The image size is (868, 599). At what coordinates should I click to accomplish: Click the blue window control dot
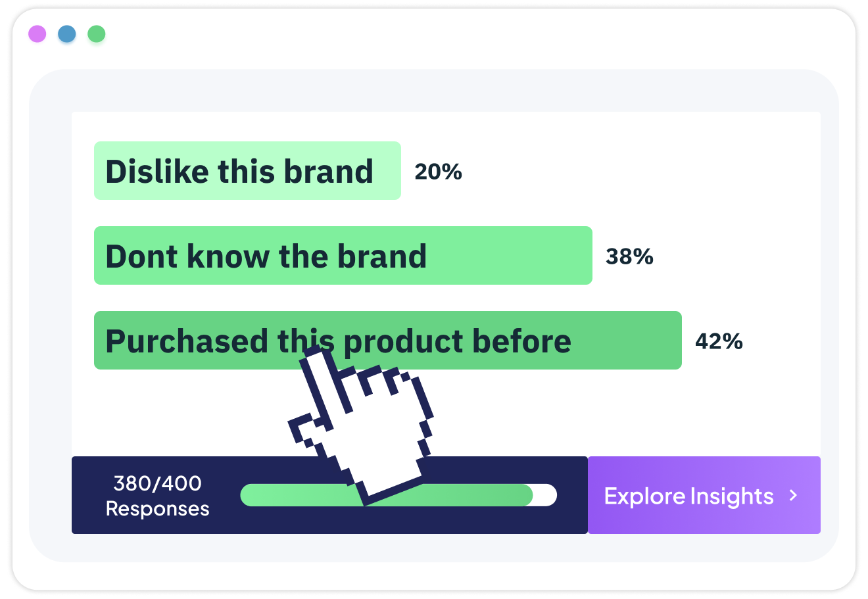(x=67, y=34)
